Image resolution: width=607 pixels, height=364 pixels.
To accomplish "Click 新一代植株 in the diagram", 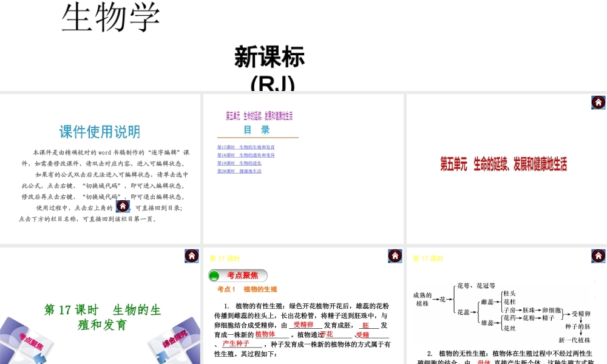I will (x=574, y=340).
